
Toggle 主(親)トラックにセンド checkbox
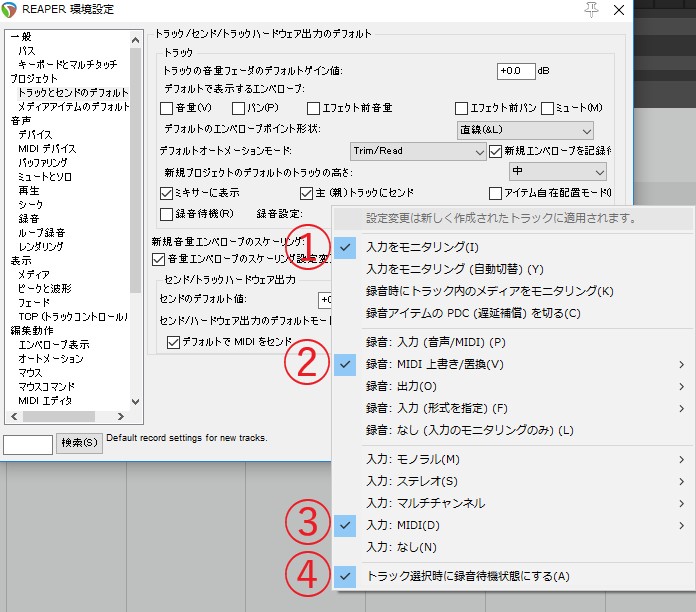pos(306,193)
